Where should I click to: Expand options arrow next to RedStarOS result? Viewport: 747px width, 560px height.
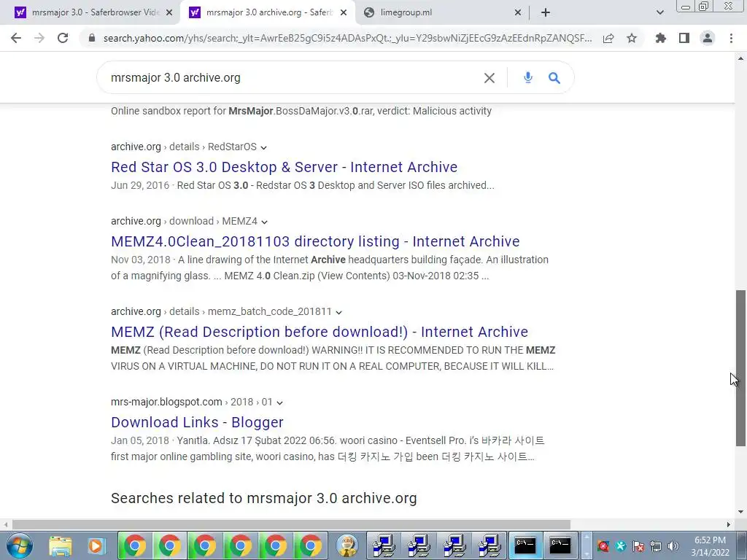263,147
